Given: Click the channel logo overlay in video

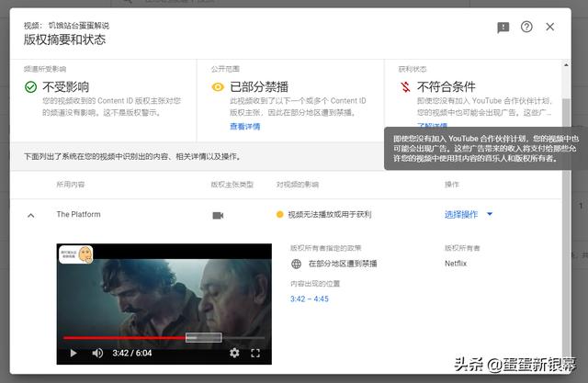Looking at the screenshot, I should pyautogui.click(x=76, y=254).
